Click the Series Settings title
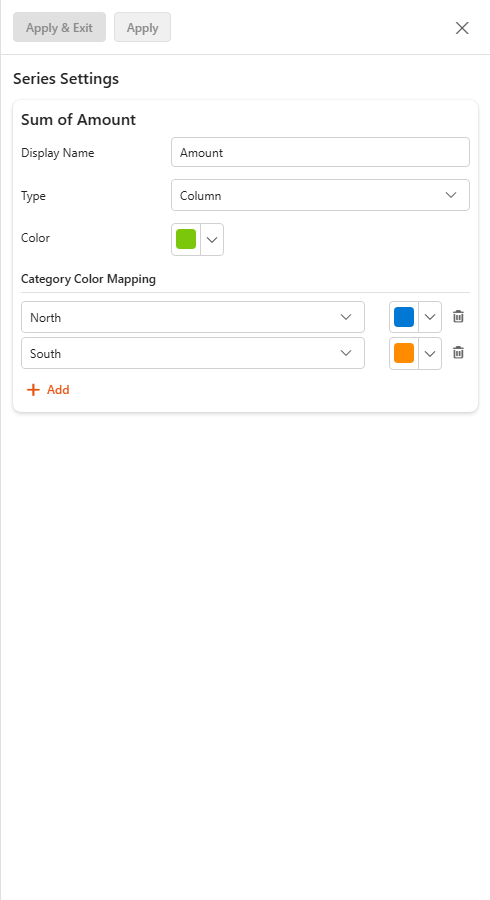490x900 pixels. coord(66,79)
